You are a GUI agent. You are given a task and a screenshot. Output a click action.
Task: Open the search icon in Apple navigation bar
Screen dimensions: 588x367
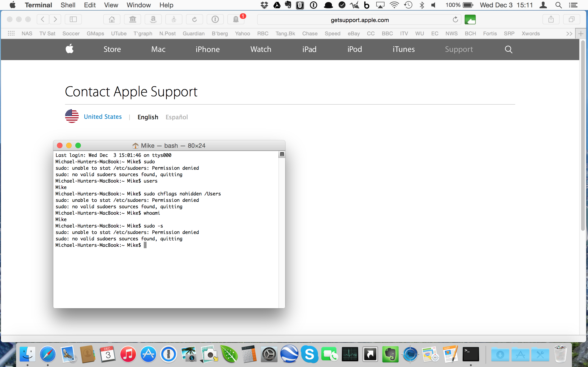(x=509, y=50)
